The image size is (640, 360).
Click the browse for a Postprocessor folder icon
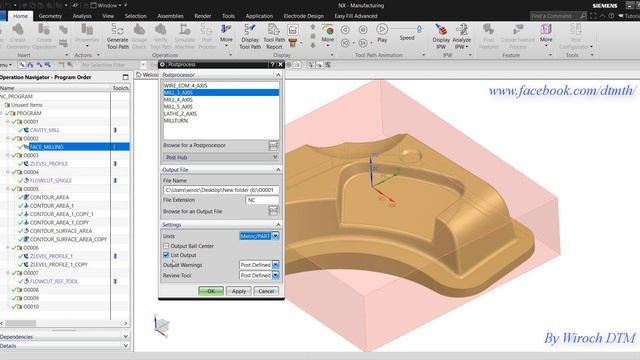pos(273,146)
